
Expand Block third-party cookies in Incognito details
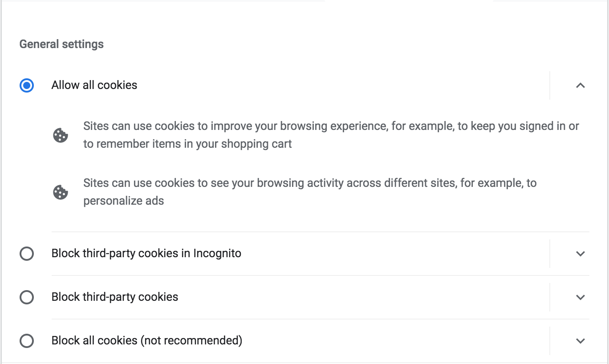point(580,254)
